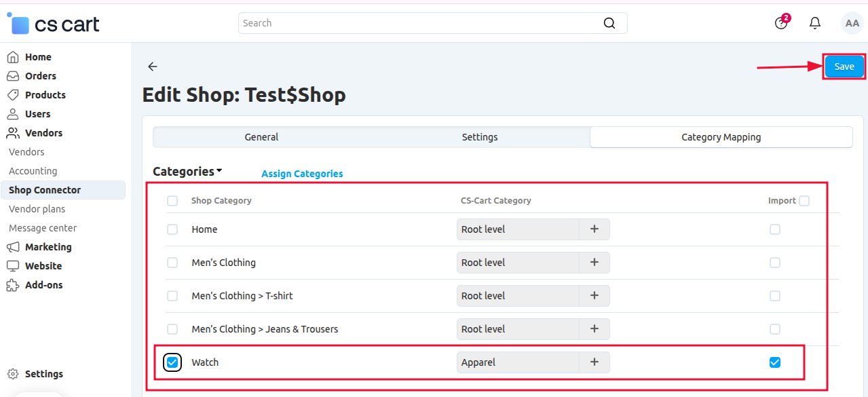Image resolution: width=868 pixels, height=397 pixels.
Task: Click the Save button
Action: tap(844, 66)
